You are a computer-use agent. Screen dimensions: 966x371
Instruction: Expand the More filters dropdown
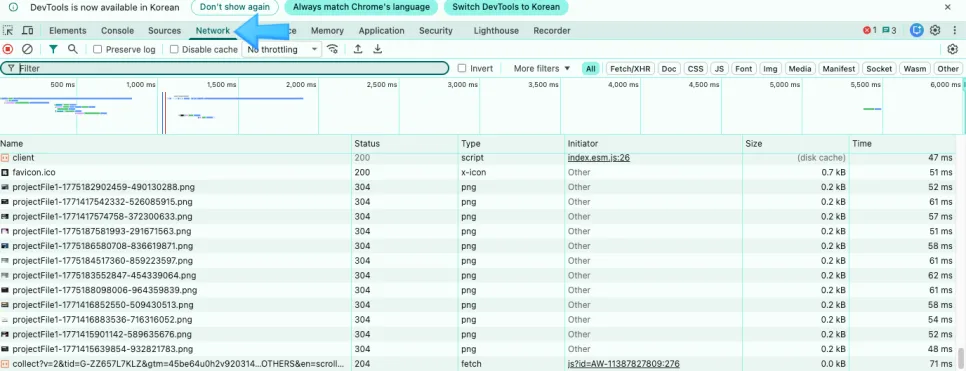[x=542, y=68]
